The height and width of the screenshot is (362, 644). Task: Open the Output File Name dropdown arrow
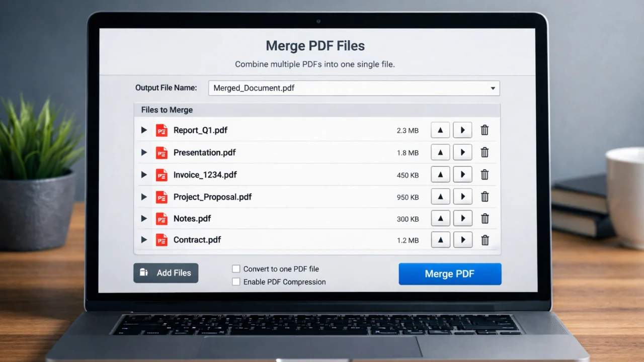[x=493, y=88]
